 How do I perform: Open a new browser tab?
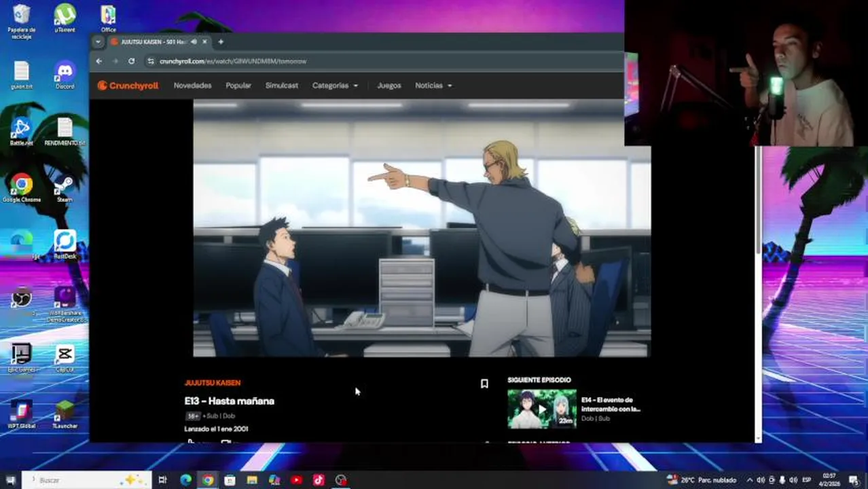221,42
